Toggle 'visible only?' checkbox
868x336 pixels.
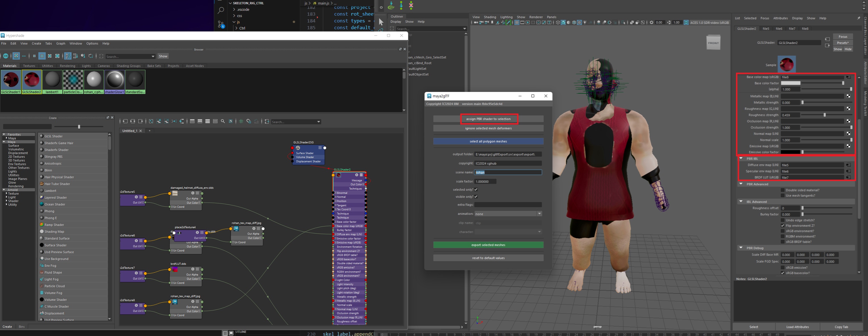point(476,197)
